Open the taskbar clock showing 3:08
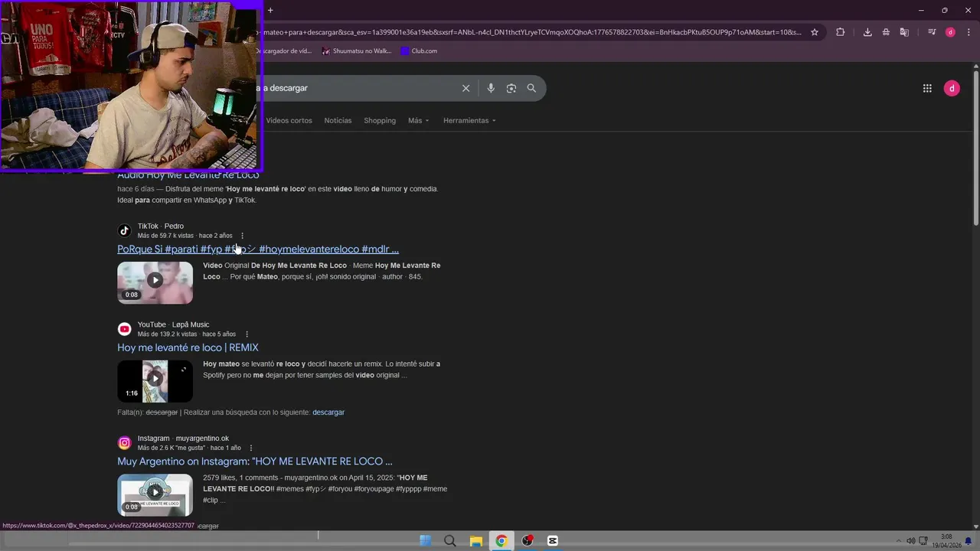980x551 pixels. click(946, 541)
